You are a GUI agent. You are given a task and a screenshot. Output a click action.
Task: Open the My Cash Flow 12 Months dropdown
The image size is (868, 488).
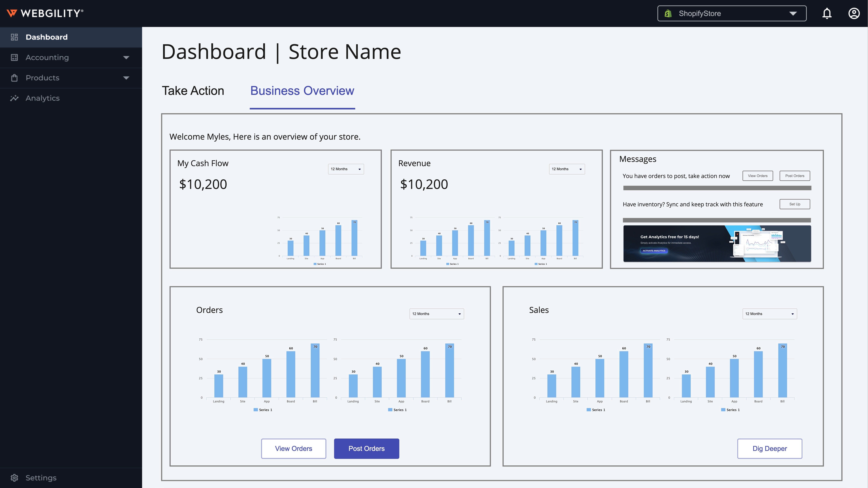pyautogui.click(x=346, y=169)
